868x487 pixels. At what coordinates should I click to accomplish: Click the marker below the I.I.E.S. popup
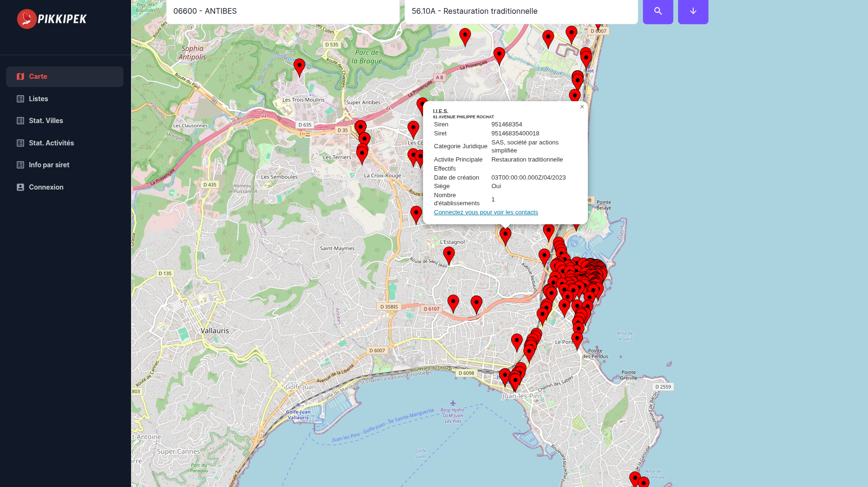click(x=505, y=235)
